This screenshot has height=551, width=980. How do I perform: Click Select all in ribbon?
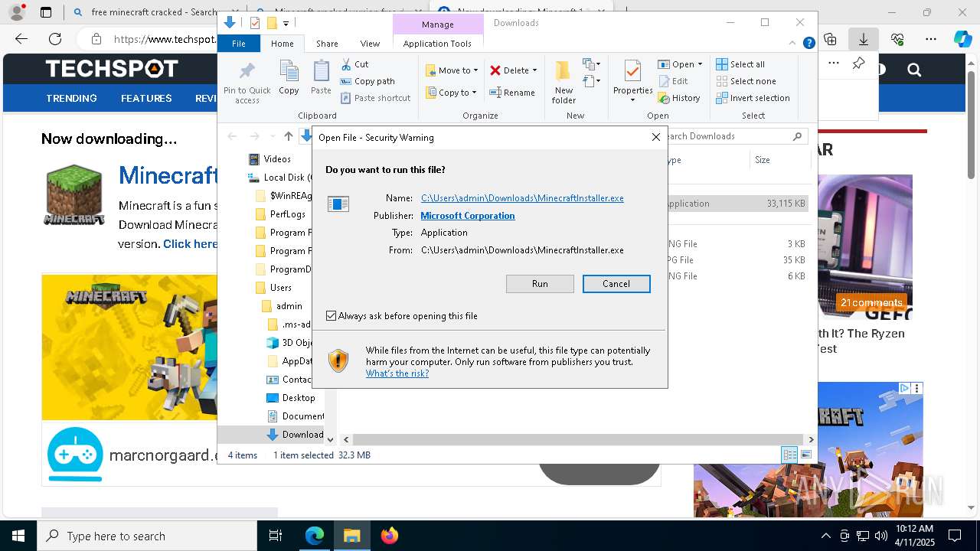(740, 64)
